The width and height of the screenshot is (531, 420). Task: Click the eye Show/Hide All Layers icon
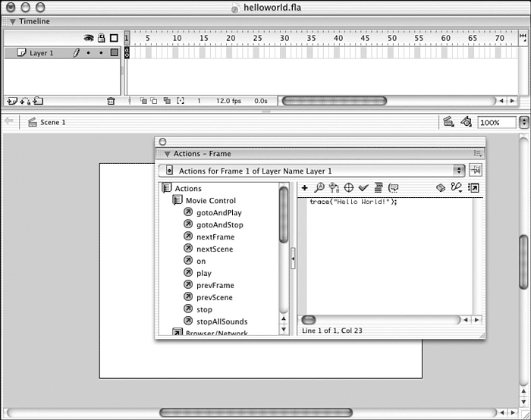point(89,38)
